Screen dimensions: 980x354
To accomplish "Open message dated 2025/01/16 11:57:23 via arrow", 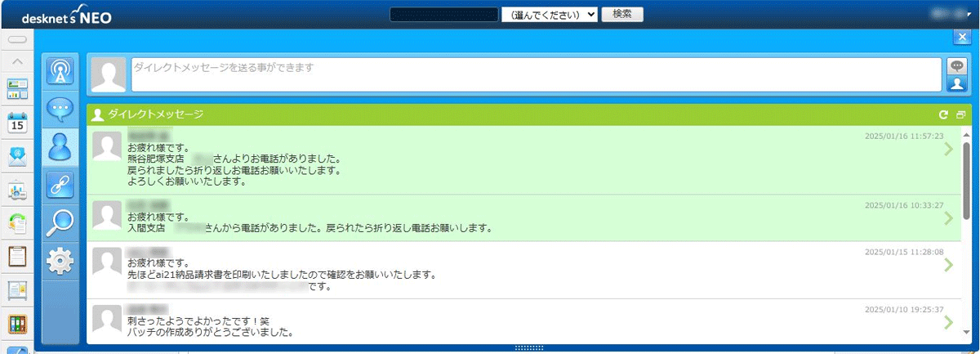I will 948,149.
